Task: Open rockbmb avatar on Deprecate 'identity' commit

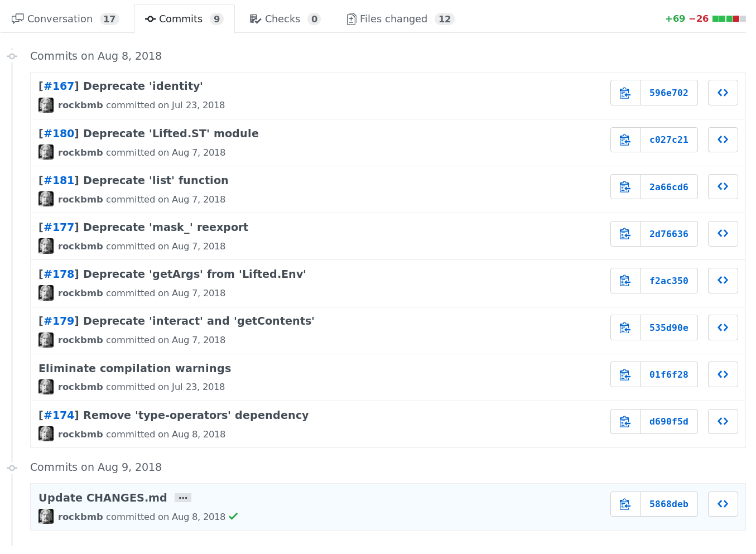Action: pos(46,105)
